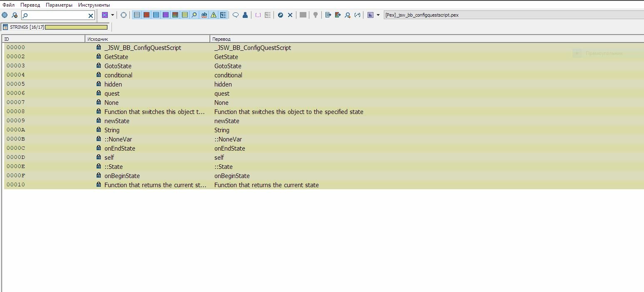Click the magnifier with red marker icon
The image size is (644, 292).
[x=15, y=15]
